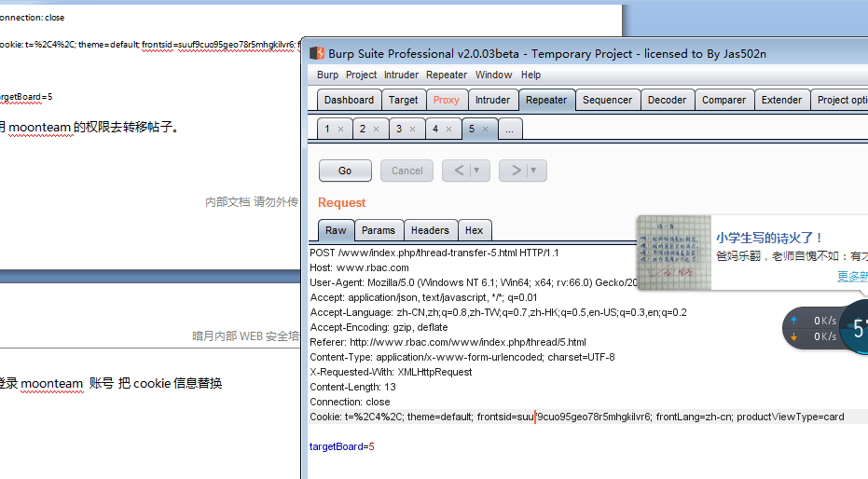Select Repeater request tab 4
The width and height of the screenshot is (868, 479).
[x=435, y=129]
